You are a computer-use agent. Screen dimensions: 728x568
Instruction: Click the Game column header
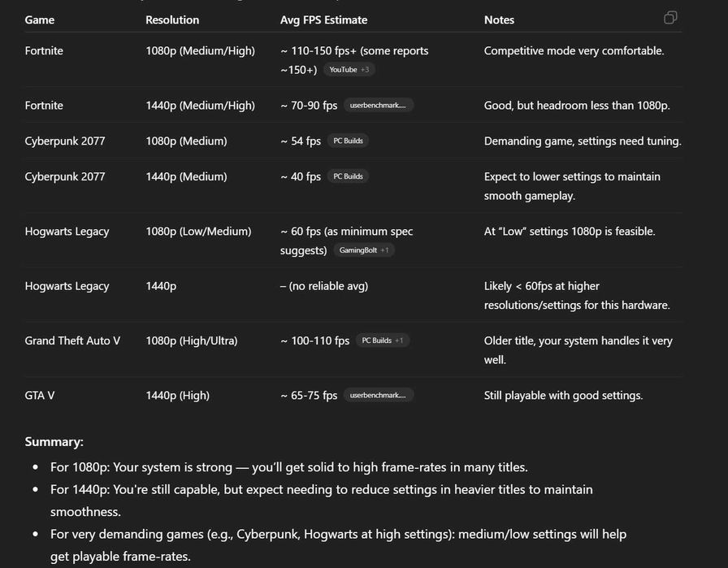click(x=40, y=20)
